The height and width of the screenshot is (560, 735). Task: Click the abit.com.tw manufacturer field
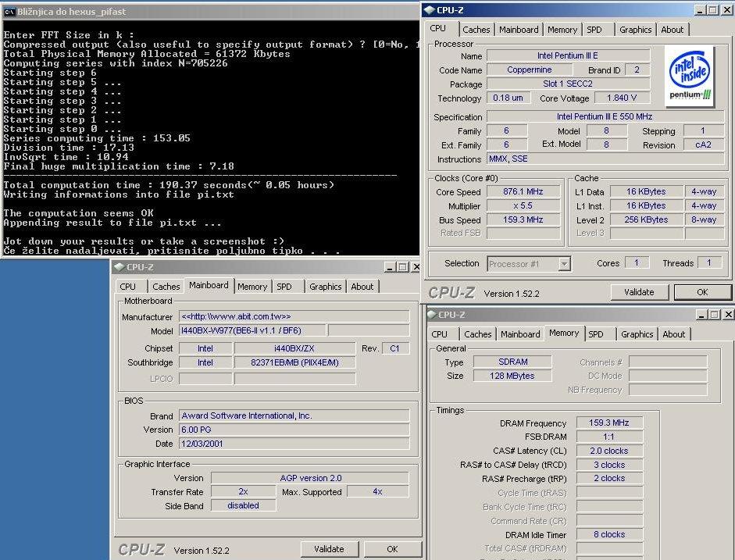tap(294, 316)
